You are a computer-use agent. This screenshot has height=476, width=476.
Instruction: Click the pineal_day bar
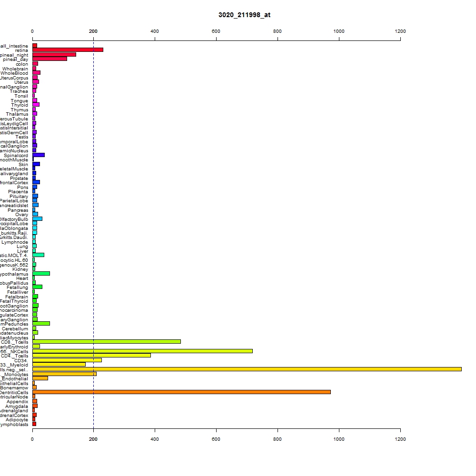[x=50, y=59]
